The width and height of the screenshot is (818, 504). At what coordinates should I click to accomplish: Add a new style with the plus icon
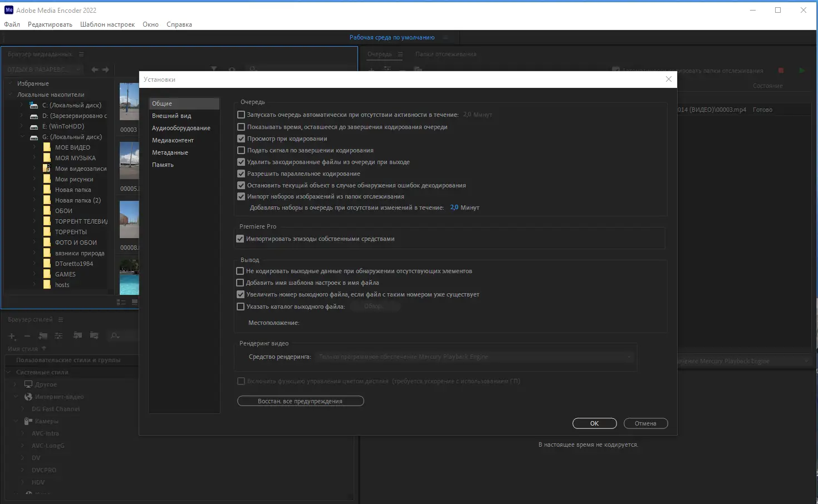click(11, 336)
